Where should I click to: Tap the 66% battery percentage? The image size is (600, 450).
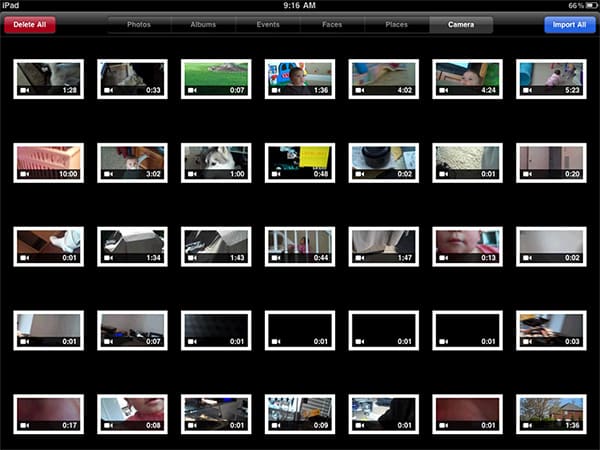tap(576, 5)
